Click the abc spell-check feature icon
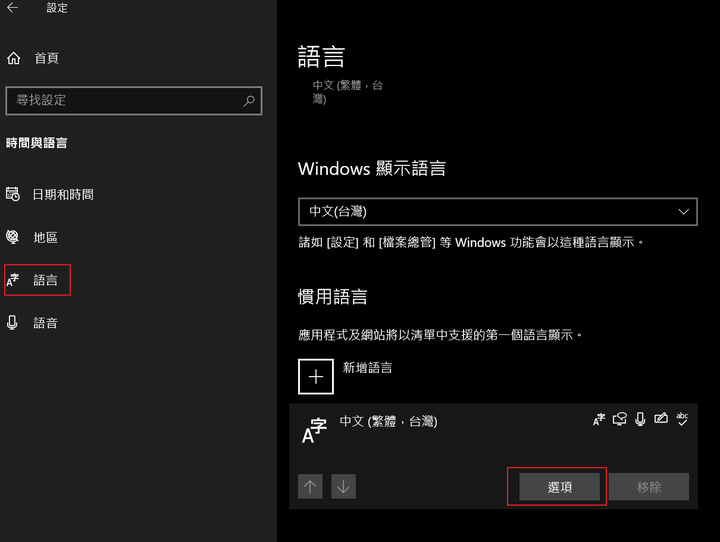Screen dimensions: 720x542 tap(682, 419)
